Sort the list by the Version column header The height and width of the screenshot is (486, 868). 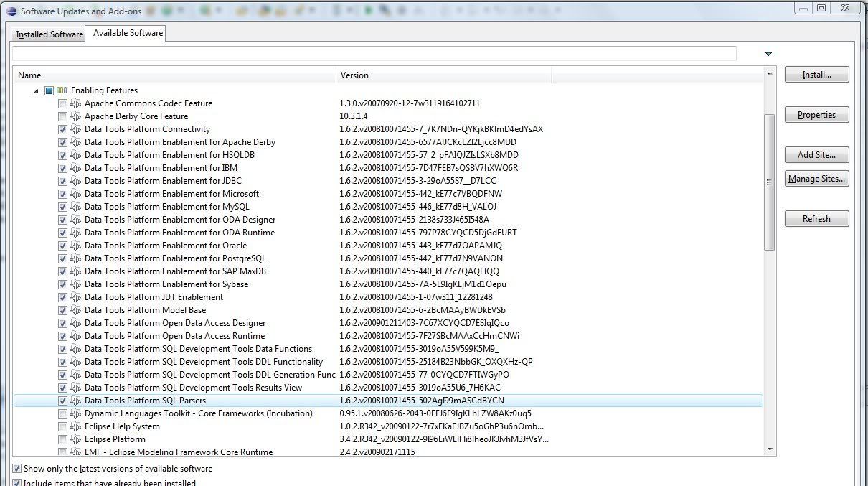[443, 75]
